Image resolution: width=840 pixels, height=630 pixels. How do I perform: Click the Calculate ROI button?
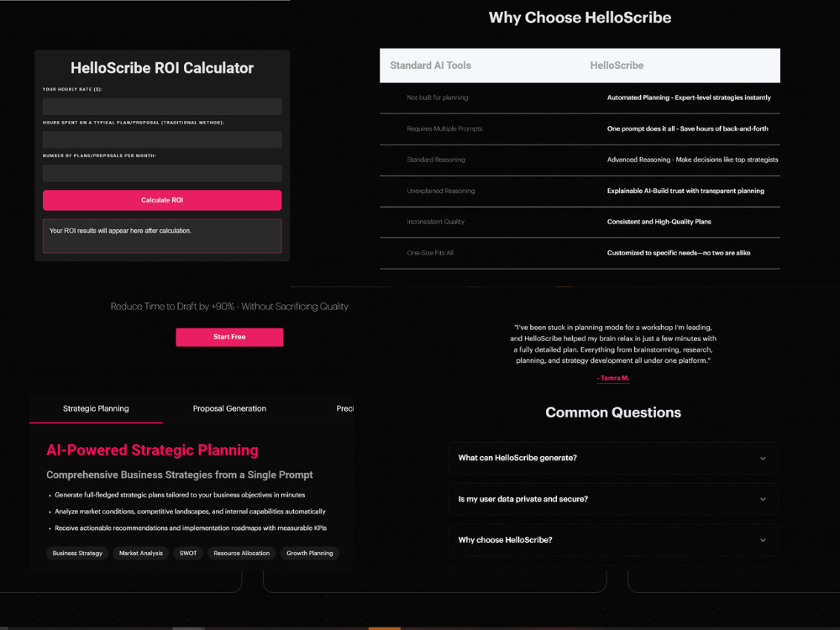(x=162, y=200)
